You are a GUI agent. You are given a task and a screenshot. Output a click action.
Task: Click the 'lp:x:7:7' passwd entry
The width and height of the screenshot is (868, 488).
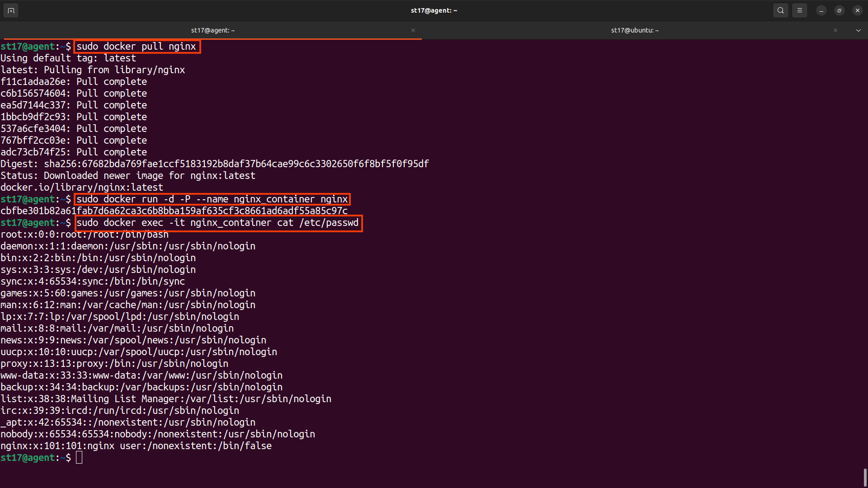[120, 317]
